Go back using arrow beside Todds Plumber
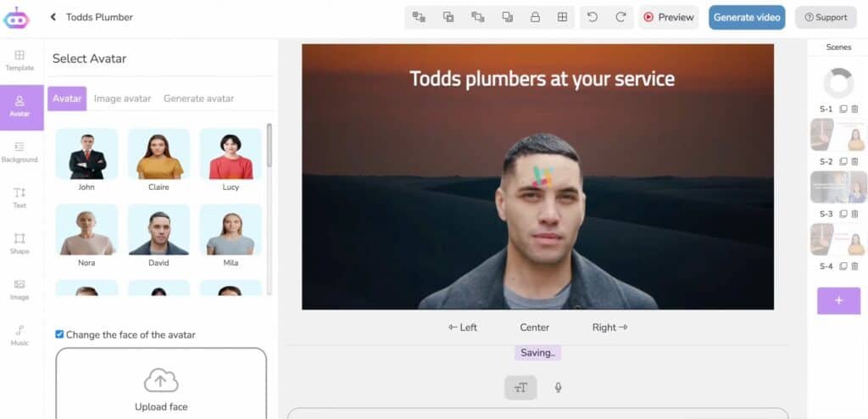The width and height of the screenshot is (868, 419). coord(53,17)
